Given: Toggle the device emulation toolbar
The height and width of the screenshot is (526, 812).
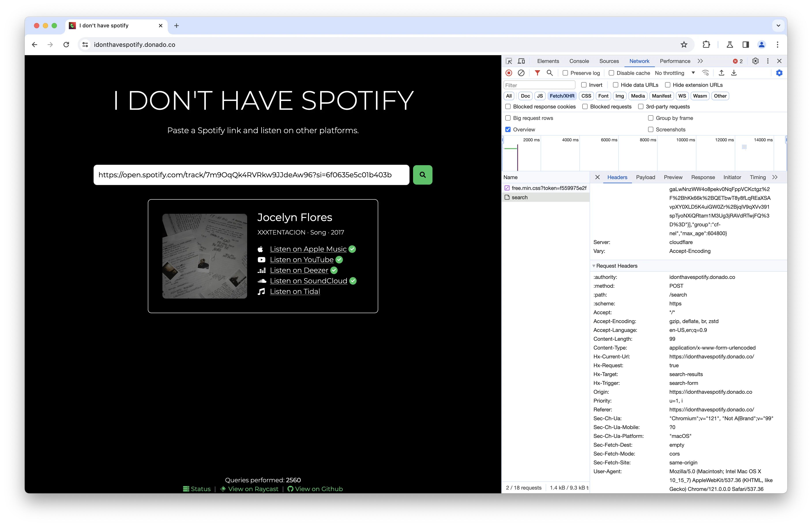Looking at the screenshot, I should [521, 61].
